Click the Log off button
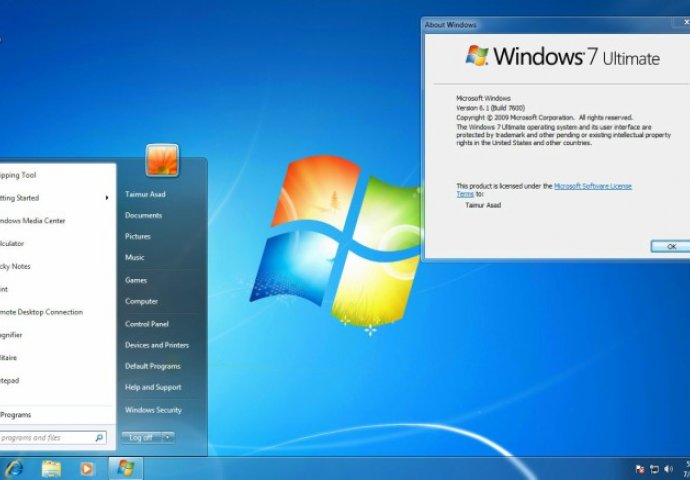Image resolution: width=690 pixels, height=480 pixels. click(140, 437)
